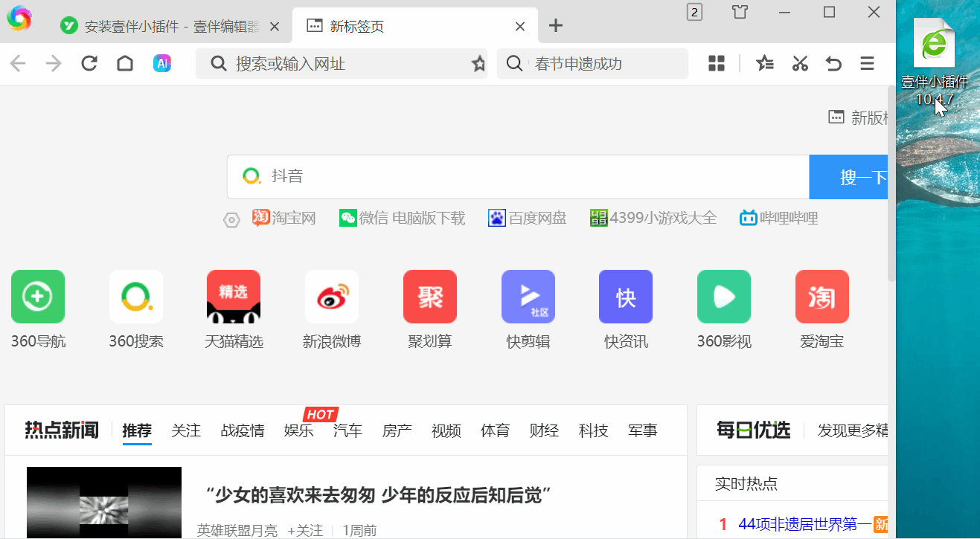Image resolution: width=980 pixels, height=539 pixels.
Task: Close the 安装壹伴小插件 tab
Action: pos(274,27)
